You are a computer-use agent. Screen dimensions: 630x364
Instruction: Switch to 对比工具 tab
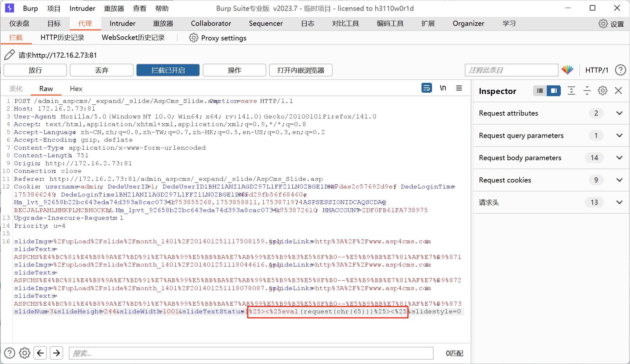point(345,24)
